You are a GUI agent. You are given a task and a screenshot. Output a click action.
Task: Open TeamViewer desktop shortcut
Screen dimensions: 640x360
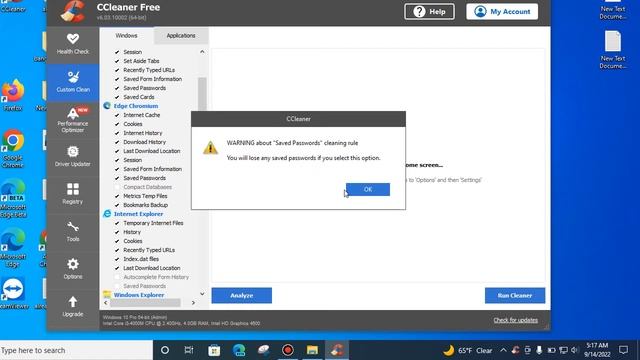[13, 293]
